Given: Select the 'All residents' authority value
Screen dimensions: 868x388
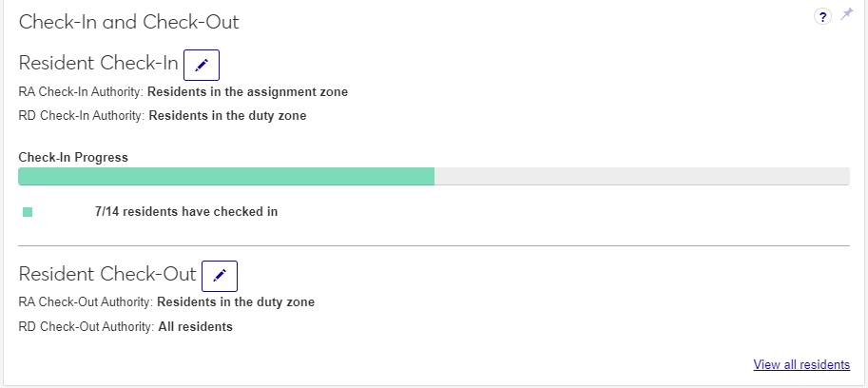Looking at the screenshot, I should point(195,327).
